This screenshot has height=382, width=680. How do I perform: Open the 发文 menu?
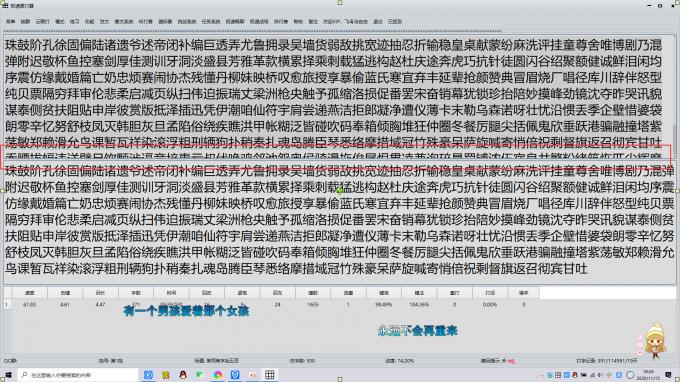[x=104, y=21]
